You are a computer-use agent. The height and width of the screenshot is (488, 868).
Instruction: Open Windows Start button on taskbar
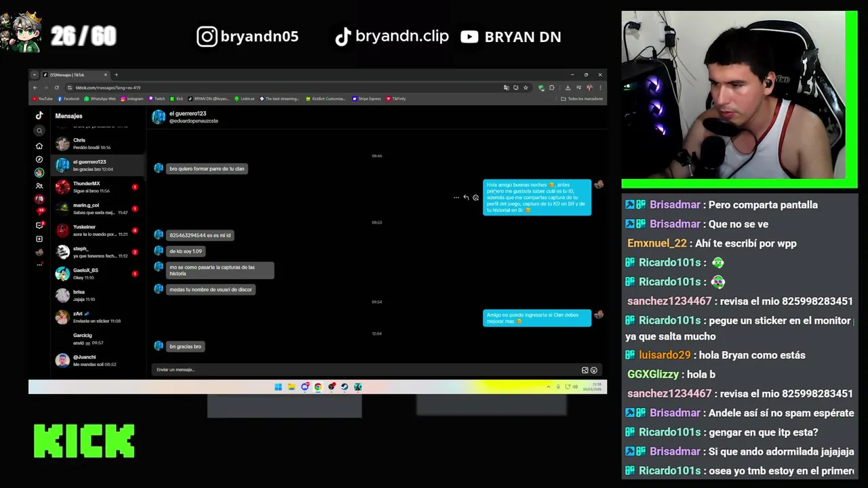point(278,387)
